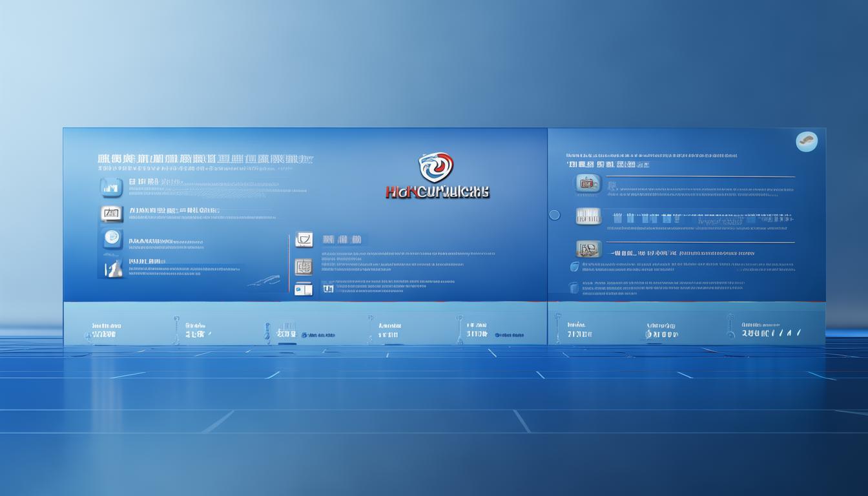Click the red and white logo wordmark under the emblem
Screen dimensions: 868x496
[437, 192]
